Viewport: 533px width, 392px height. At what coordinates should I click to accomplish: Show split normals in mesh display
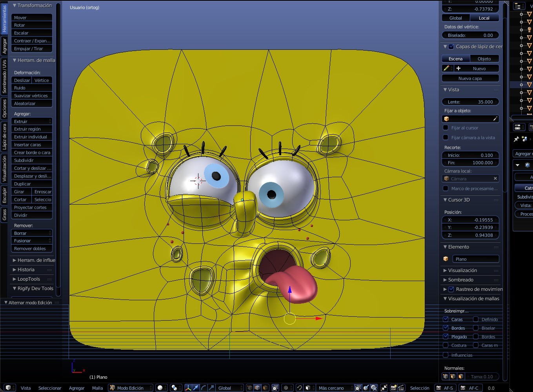tap(453, 376)
